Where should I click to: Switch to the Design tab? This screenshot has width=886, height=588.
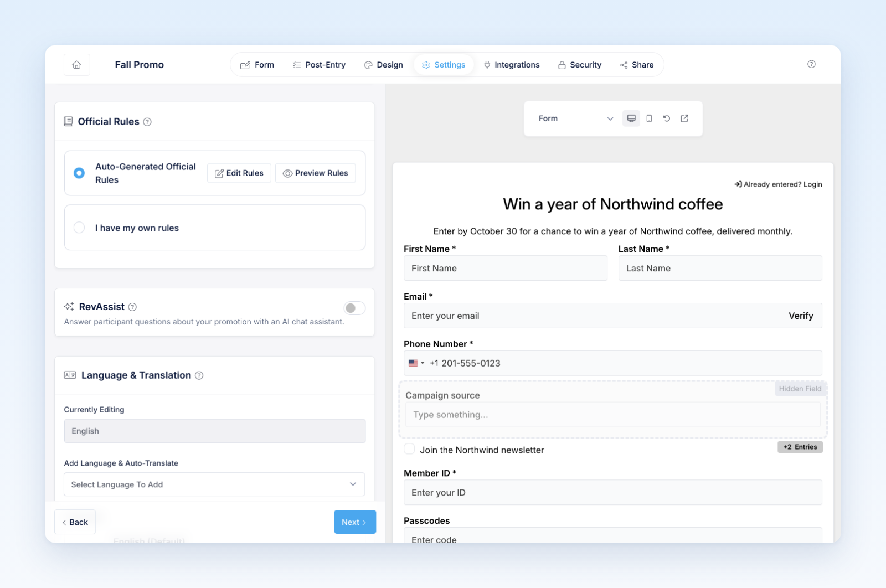[384, 65]
